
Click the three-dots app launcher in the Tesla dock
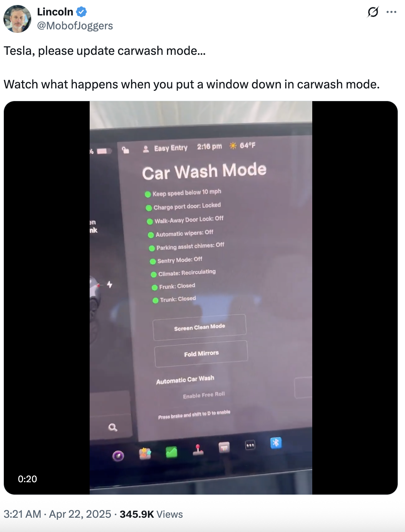click(250, 446)
